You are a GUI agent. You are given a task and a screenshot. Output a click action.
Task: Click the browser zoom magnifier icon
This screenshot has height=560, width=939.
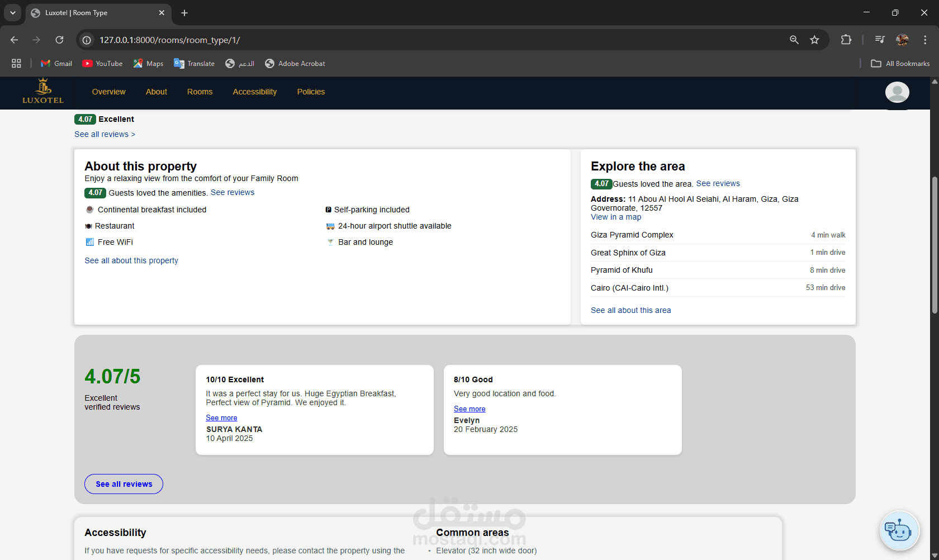click(x=794, y=40)
